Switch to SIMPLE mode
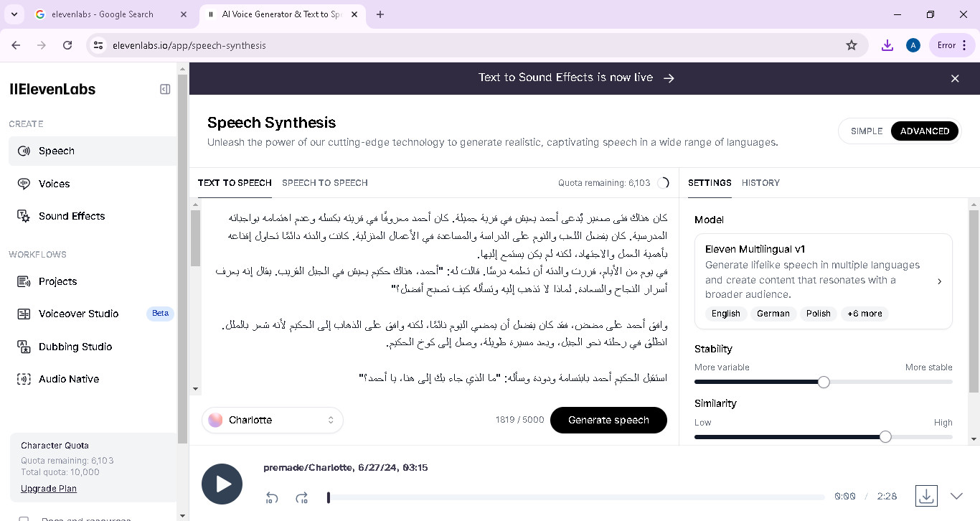 (867, 131)
